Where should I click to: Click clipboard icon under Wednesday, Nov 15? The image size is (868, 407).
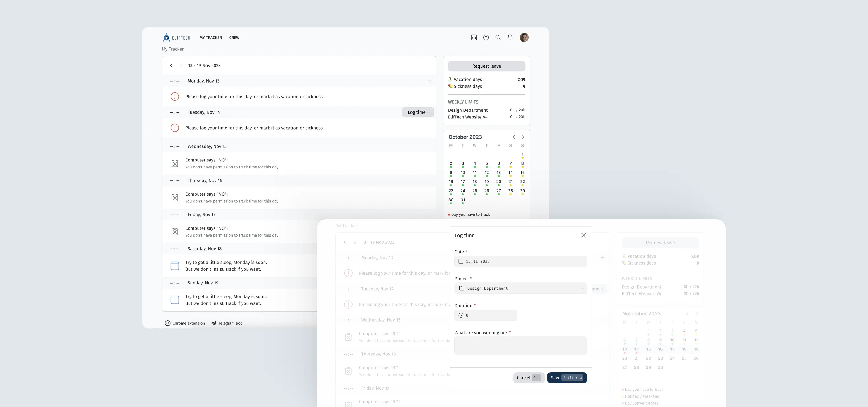point(175,163)
